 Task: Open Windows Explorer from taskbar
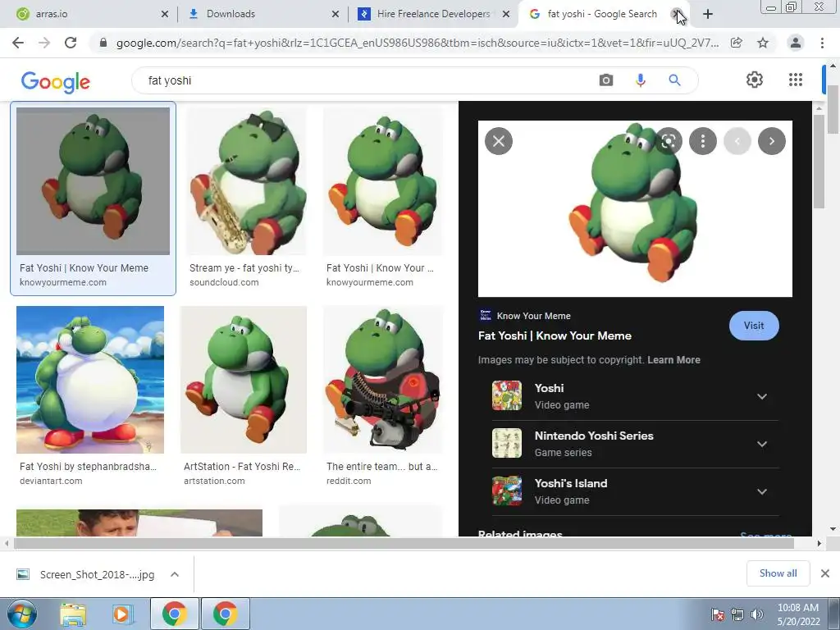[73, 614]
